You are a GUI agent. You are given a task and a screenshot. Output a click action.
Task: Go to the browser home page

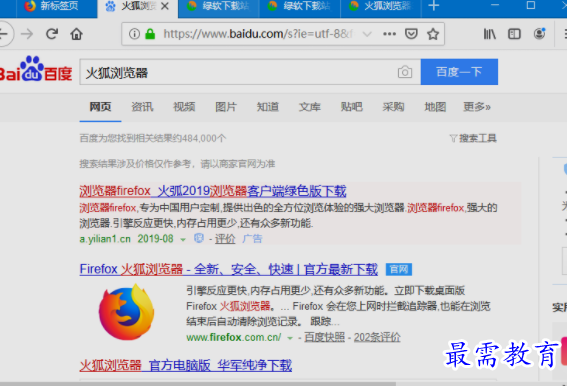coord(76,34)
